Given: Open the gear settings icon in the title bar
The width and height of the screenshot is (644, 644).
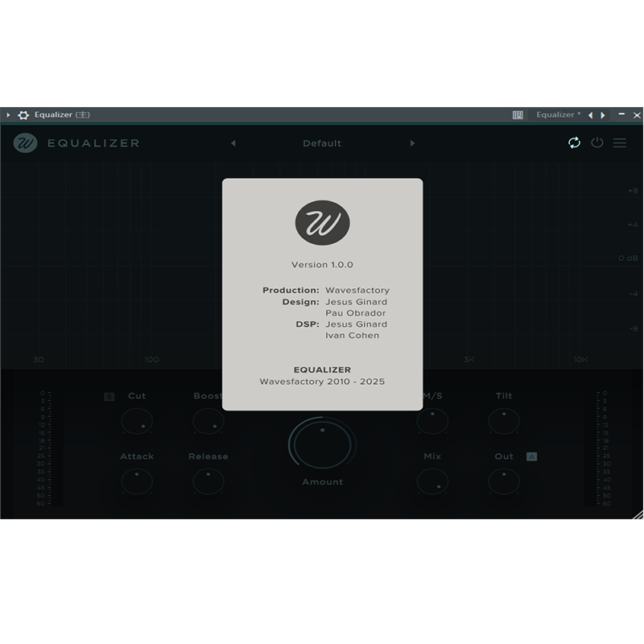Looking at the screenshot, I should tap(23, 115).
